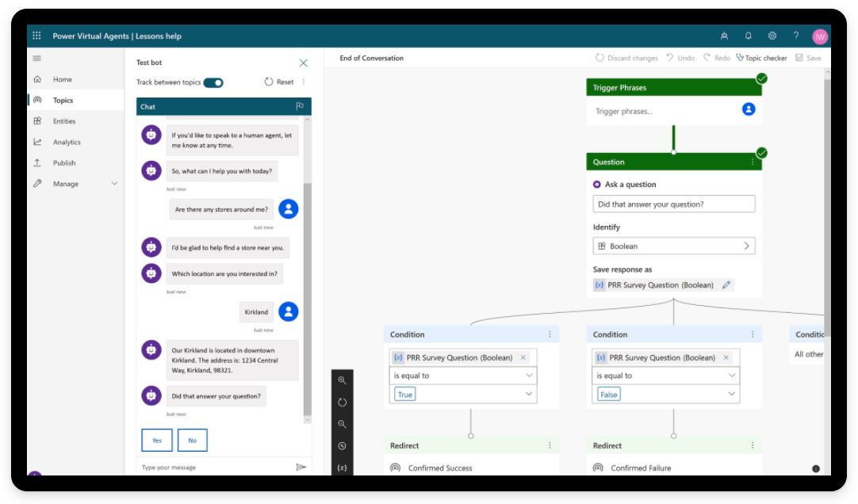The width and height of the screenshot is (858, 504).
Task: Go to Home in the sidebar
Action: tap(75, 79)
